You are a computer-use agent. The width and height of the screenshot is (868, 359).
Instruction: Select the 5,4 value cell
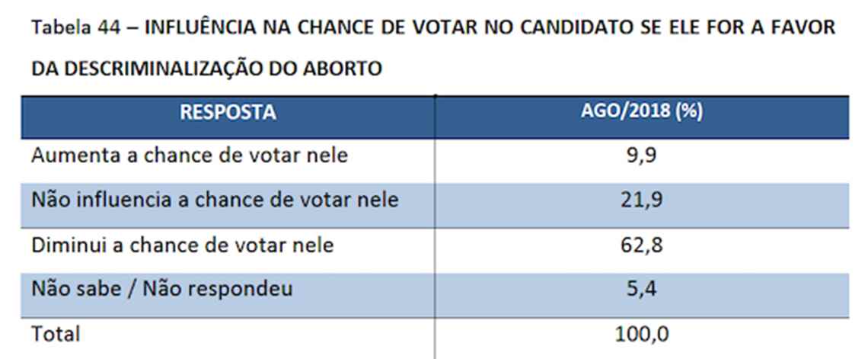point(641,290)
